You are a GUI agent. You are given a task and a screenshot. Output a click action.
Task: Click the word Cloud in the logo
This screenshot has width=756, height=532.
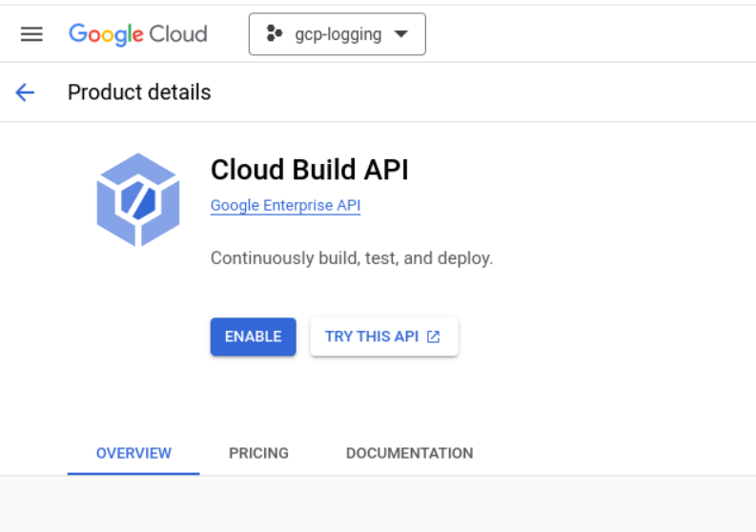point(178,34)
